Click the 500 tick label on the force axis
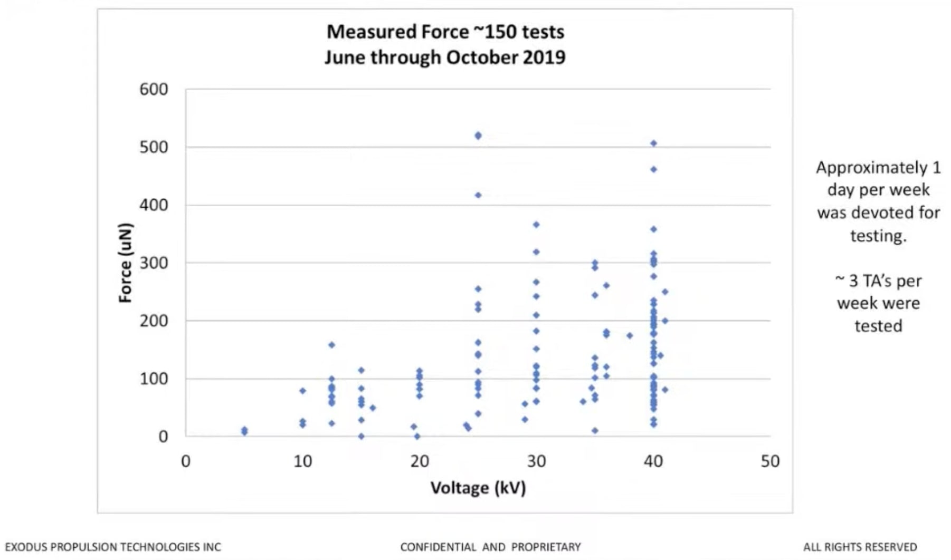The image size is (951, 560). pyautogui.click(x=154, y=147)
